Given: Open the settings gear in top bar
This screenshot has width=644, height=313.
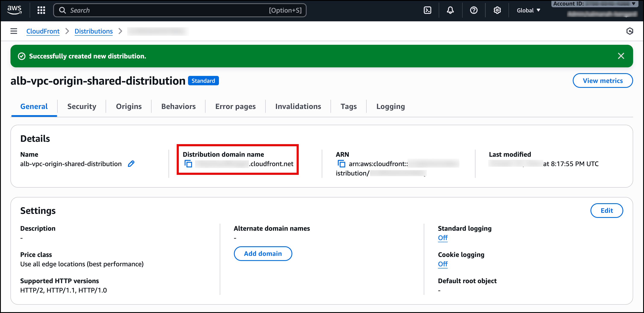Looking at the screenshot, I should tap(497, 10).
